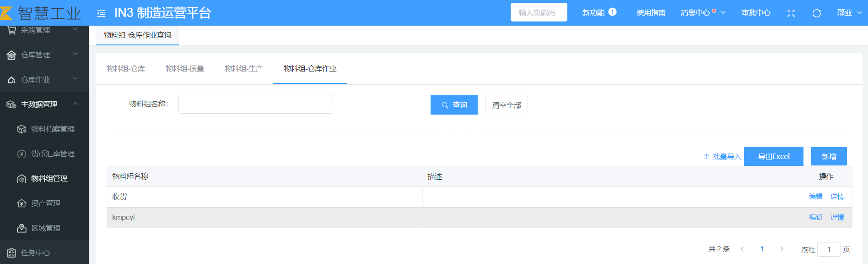Click the new feature exclamation icon
The height and width of the screenshot is (264, 868).
(x=612, y=12)
